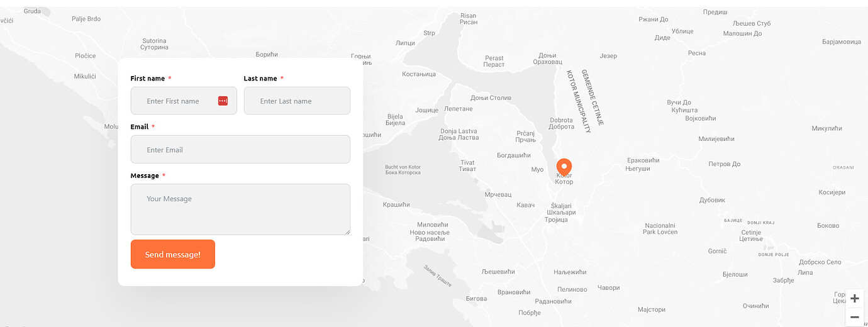The width and height of the screenshot is (868, 327).
Task: Click the Palje Brdo map label
Action: (86, 19)
